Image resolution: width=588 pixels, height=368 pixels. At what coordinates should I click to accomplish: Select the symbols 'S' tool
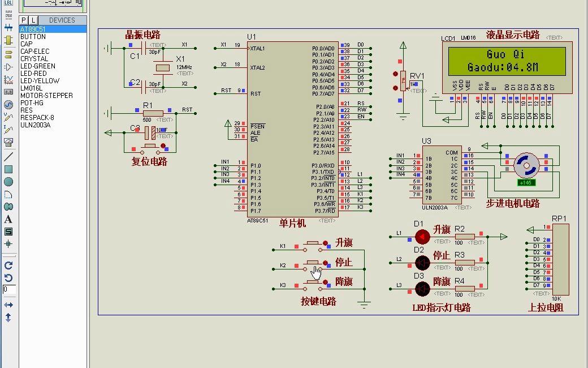pyautogui.click(x=8, y=232)
